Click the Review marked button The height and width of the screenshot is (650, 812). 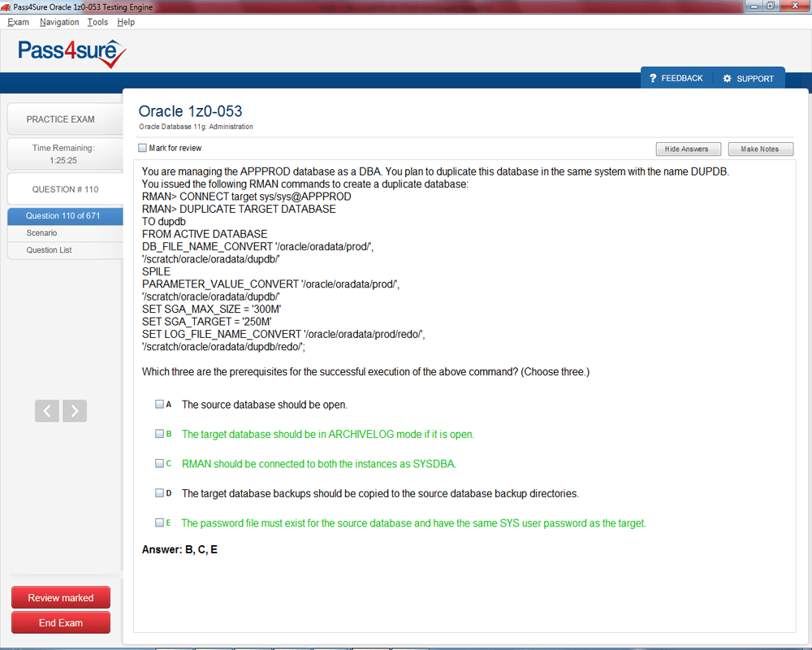[x=61, y=598]
